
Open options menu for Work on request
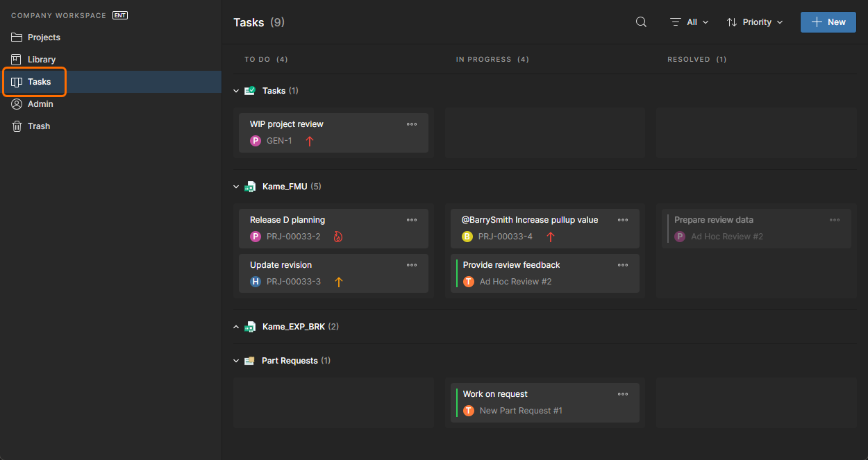[623, 394]
